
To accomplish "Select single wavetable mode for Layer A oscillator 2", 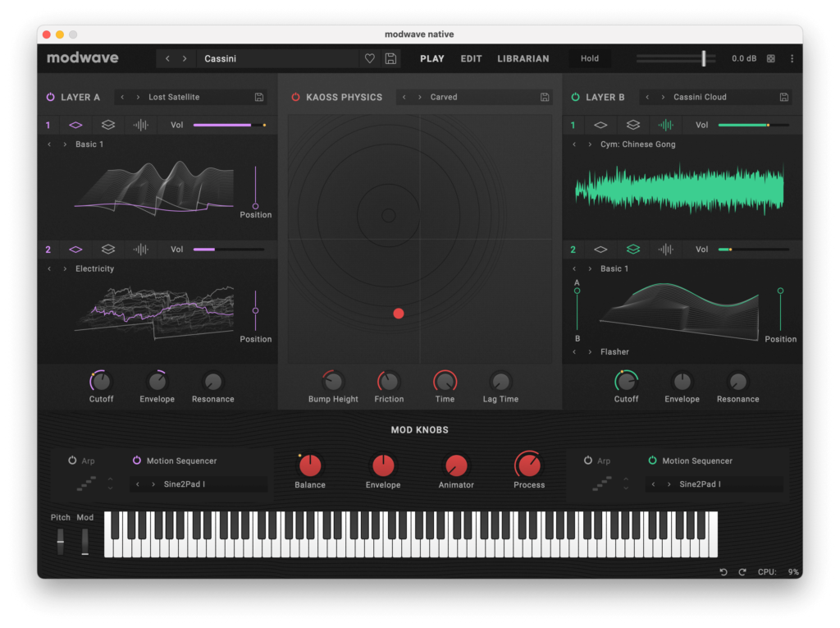I will pyautogui.click(x=75, y=250).
